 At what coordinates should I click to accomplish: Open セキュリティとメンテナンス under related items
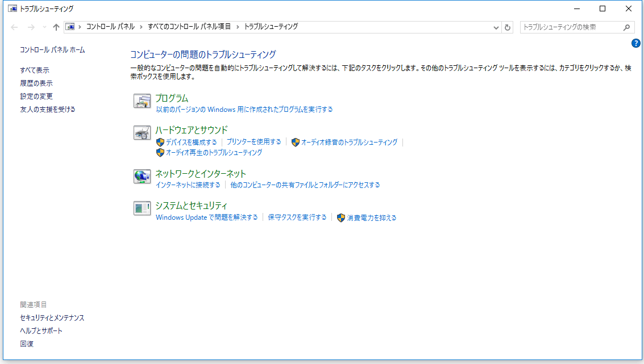click(52, 318)
